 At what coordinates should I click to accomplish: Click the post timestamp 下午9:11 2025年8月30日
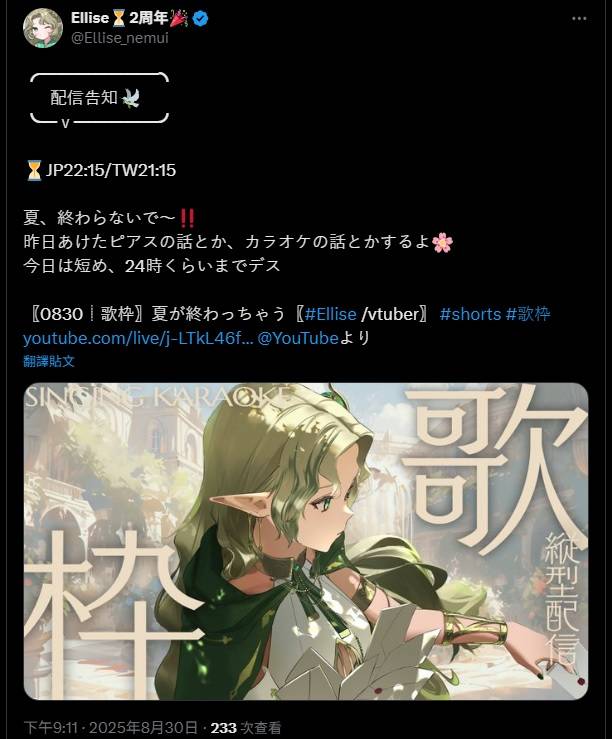click(x=110, y=728)
